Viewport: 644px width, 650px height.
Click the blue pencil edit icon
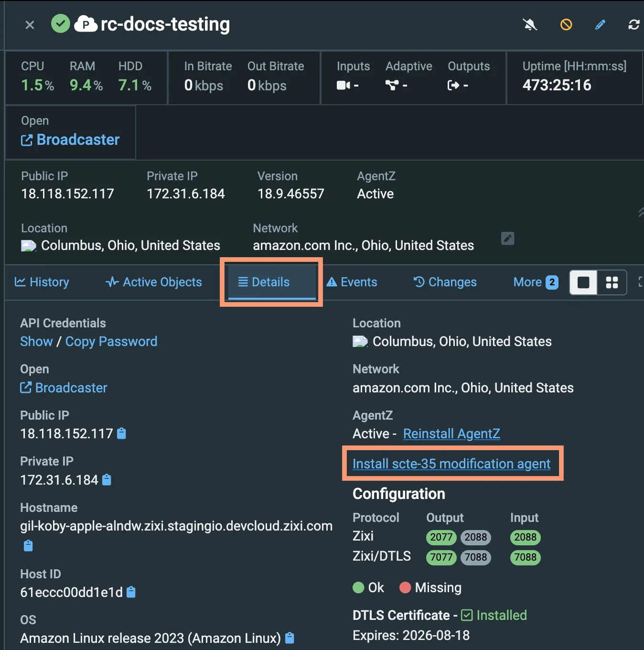click(x=601, y=24)
